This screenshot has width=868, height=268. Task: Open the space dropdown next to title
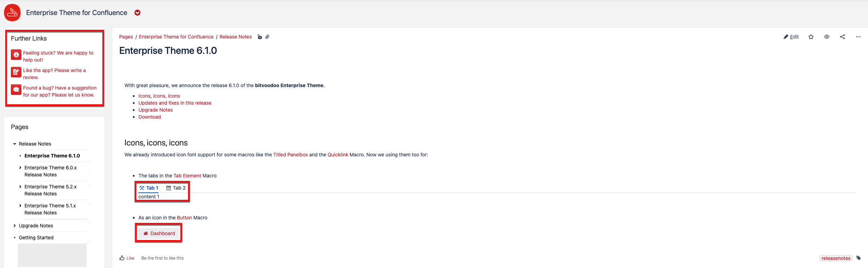(137, 13)
